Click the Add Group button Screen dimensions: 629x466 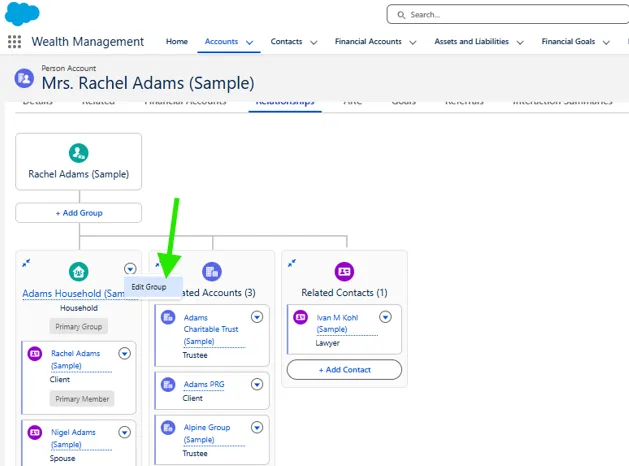(78, 213)
